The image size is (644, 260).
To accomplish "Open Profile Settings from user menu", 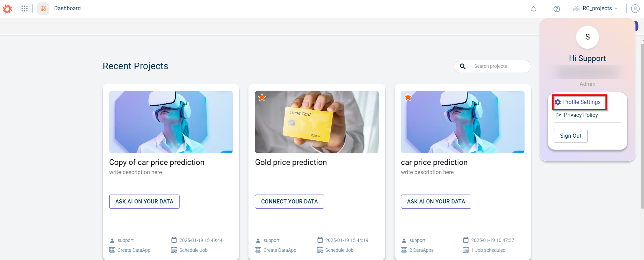I will 582,102.
